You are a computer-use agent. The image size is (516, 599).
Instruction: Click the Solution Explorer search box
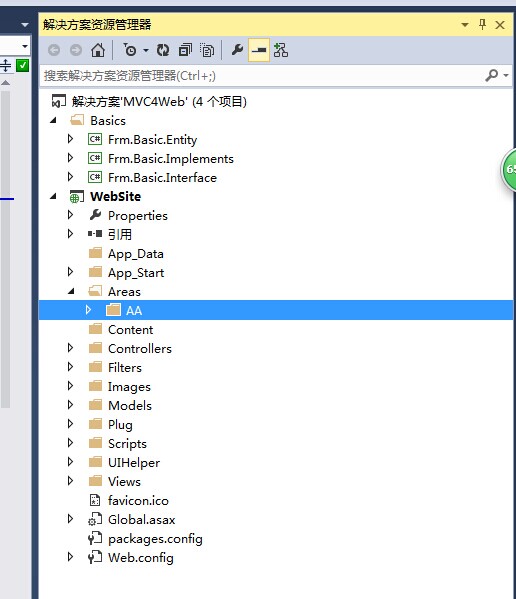click(x=262, y=76)
